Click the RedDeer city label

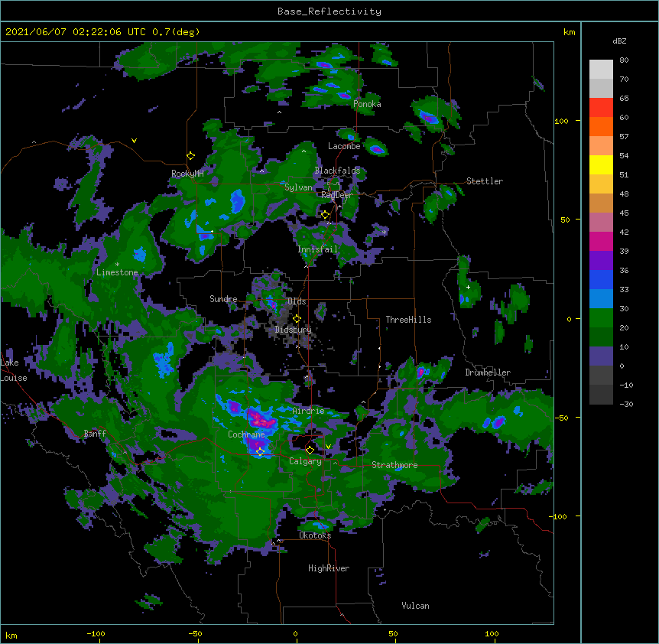tap(337, 195)
